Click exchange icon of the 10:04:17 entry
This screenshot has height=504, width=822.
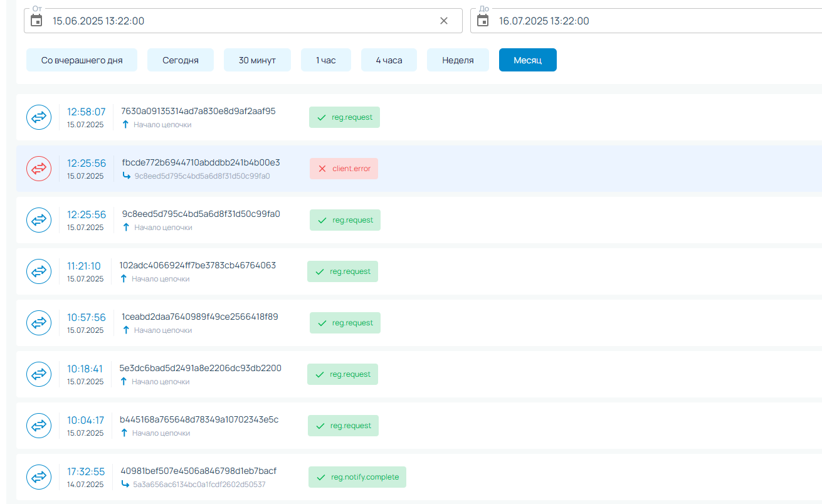[x=39, y=426]
